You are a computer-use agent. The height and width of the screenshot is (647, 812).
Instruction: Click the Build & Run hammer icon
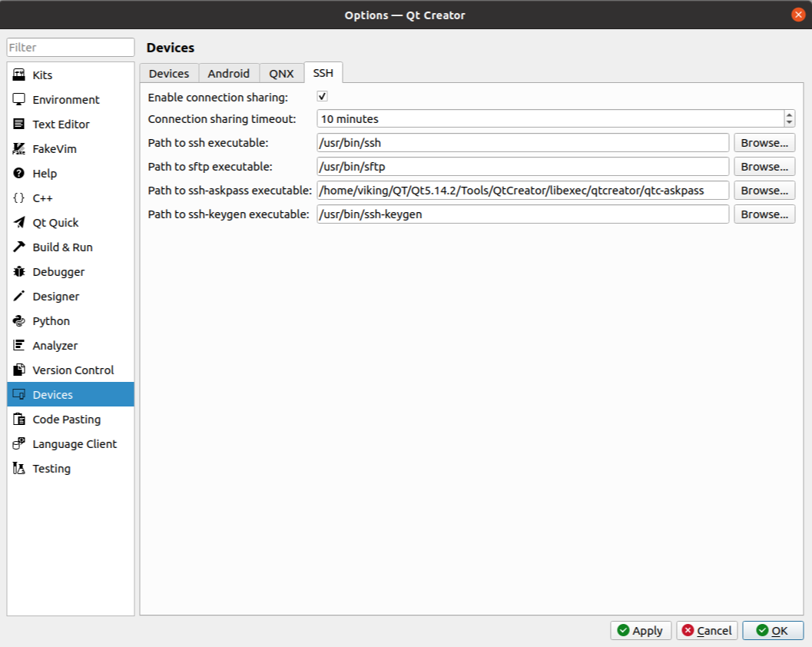tap(18, 247)
